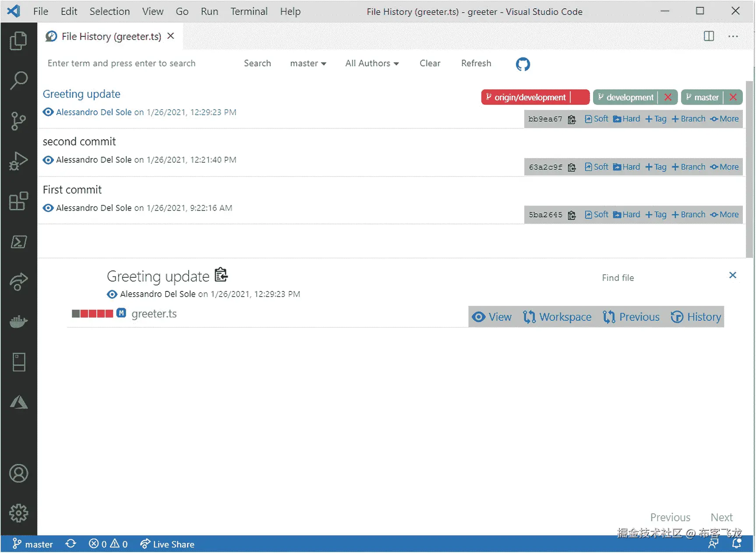Create a branch from commit bb9ea67
This screenshot has height=553, width=756.
tap(689, 119)
